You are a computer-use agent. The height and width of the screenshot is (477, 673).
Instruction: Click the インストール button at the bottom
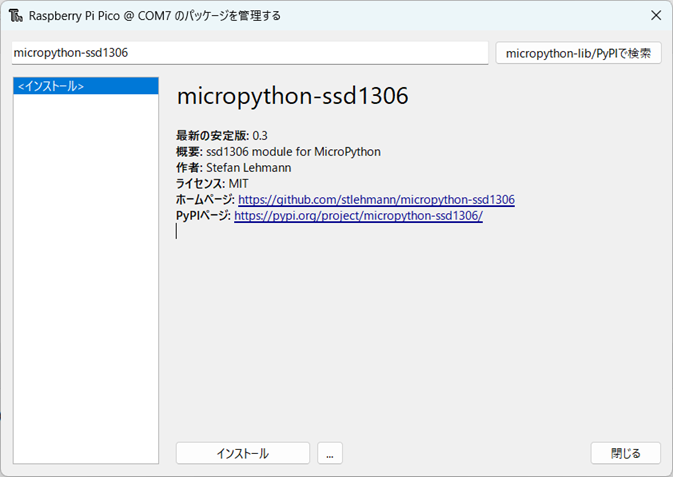243,453
